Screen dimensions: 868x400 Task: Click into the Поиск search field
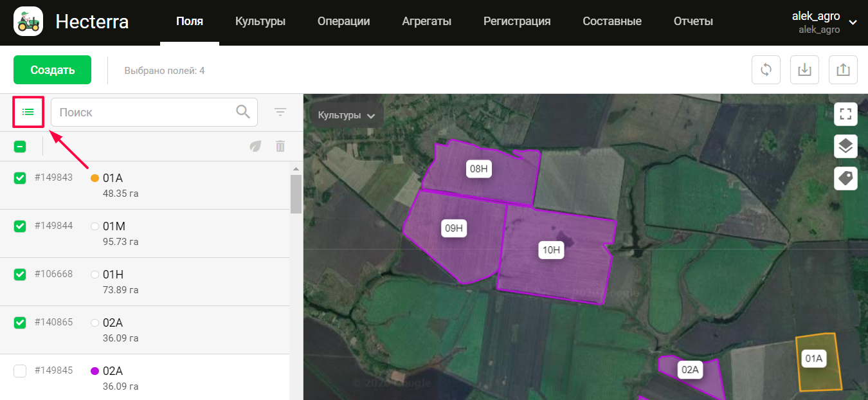pyautogui.click(x=145, y=112)
